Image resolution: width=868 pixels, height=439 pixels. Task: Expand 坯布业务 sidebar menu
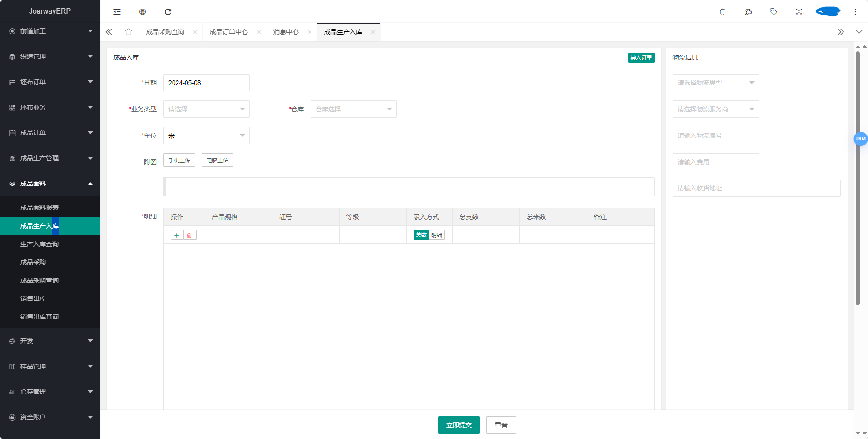click(x=50, y=107)
